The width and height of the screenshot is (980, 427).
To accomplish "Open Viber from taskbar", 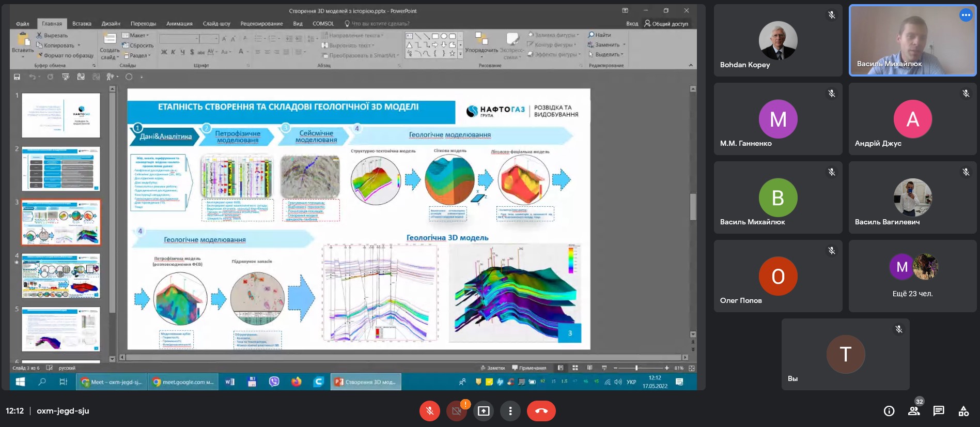I will pyautogui.click(x=274, y=382).
